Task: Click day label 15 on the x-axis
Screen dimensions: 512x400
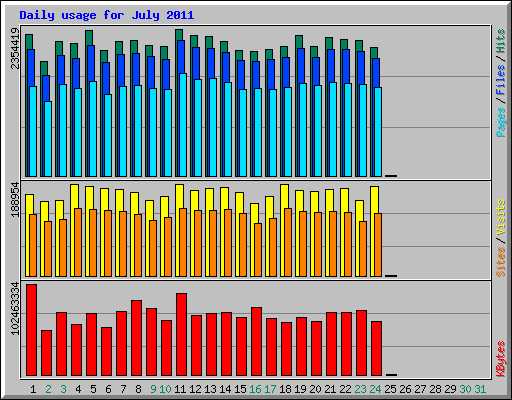Action: pos(240,389)
